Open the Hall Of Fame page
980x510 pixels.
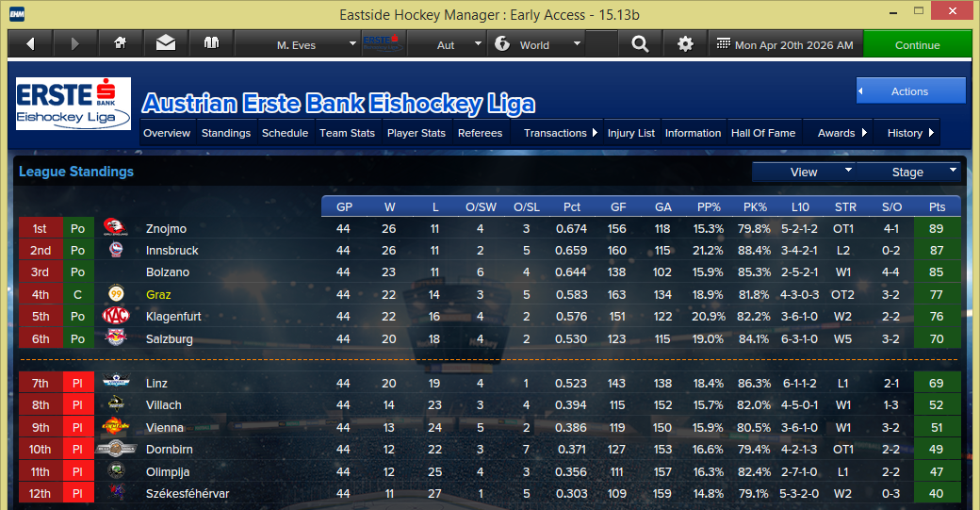click(764, 133)
